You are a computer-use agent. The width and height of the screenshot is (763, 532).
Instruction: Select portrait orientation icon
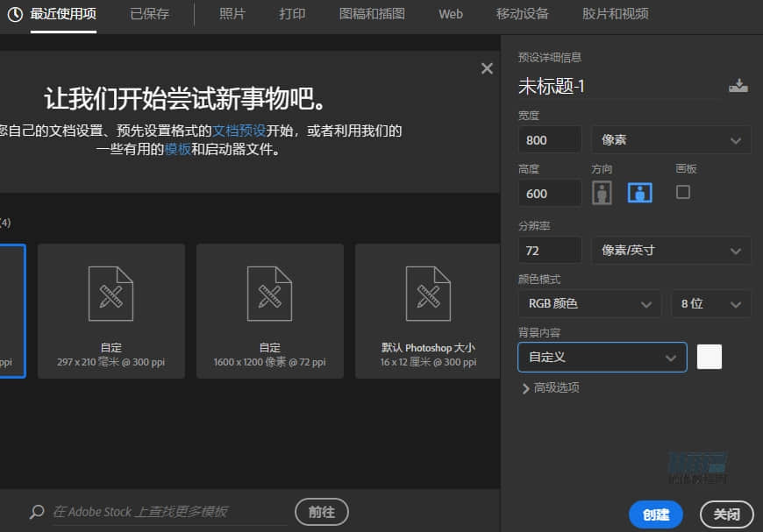[x=602, y=193]
